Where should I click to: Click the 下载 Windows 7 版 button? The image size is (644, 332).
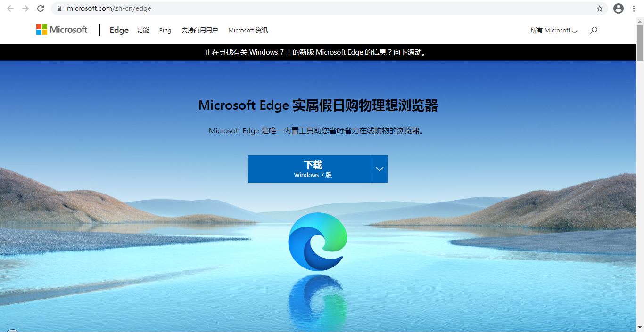pyautogui.click(x=310, y=169)
